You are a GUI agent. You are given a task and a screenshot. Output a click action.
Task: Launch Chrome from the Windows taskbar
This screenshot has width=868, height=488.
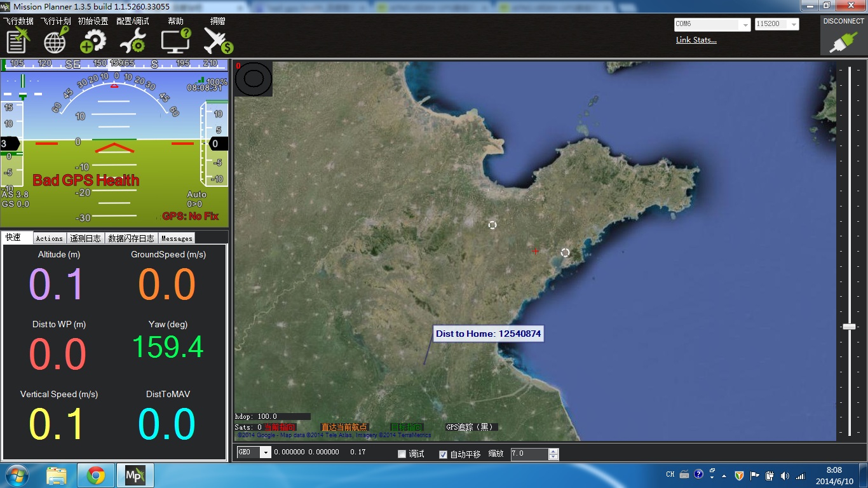click(96, 475)
